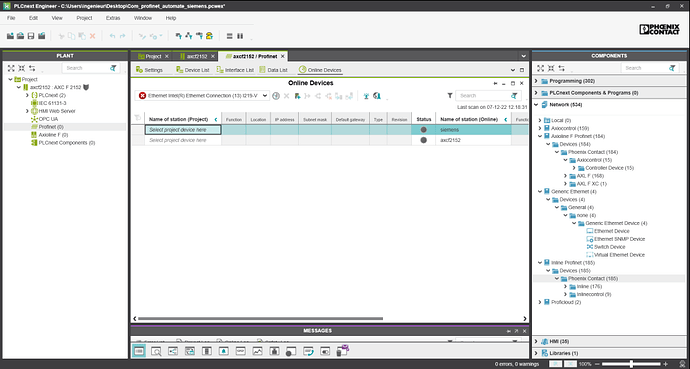Expand the PLCnext (2) tree node
The height and width of the screenshot is (369, 690).
(x=27, y=95)
